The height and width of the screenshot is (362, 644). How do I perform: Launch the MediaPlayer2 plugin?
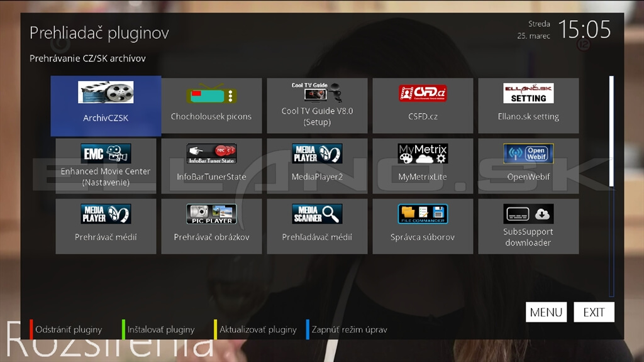point(317,166)
